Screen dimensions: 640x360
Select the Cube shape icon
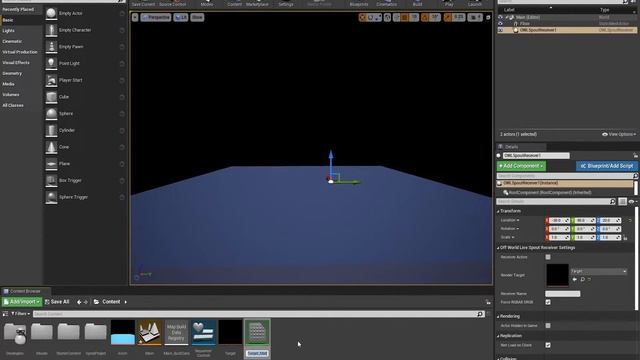(51, 97)
